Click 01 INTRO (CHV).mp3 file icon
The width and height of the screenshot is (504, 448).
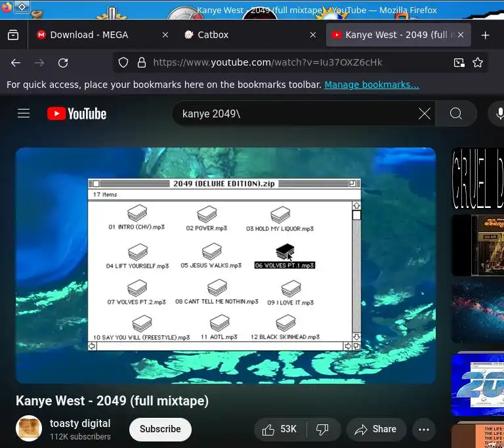pos(137,213)
